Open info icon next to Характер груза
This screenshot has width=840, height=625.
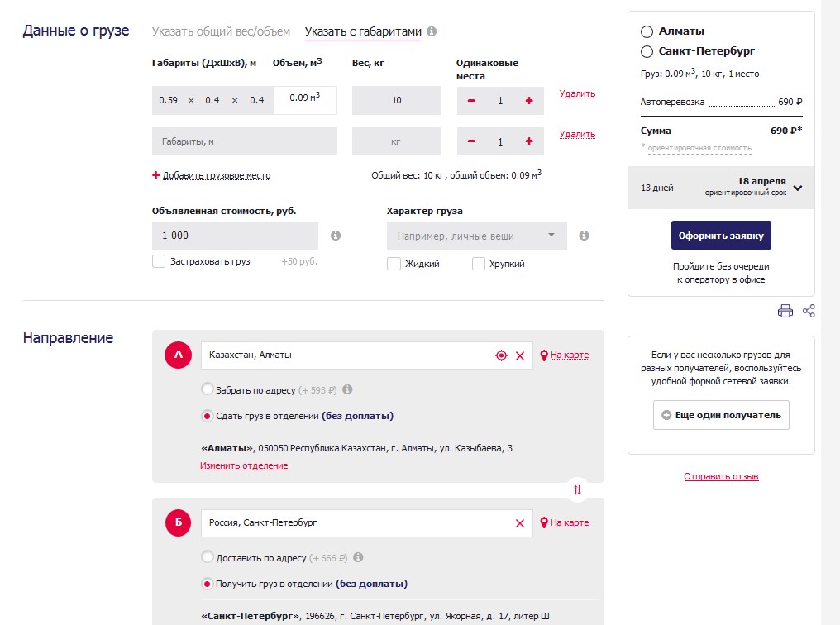tap(584, 236)
